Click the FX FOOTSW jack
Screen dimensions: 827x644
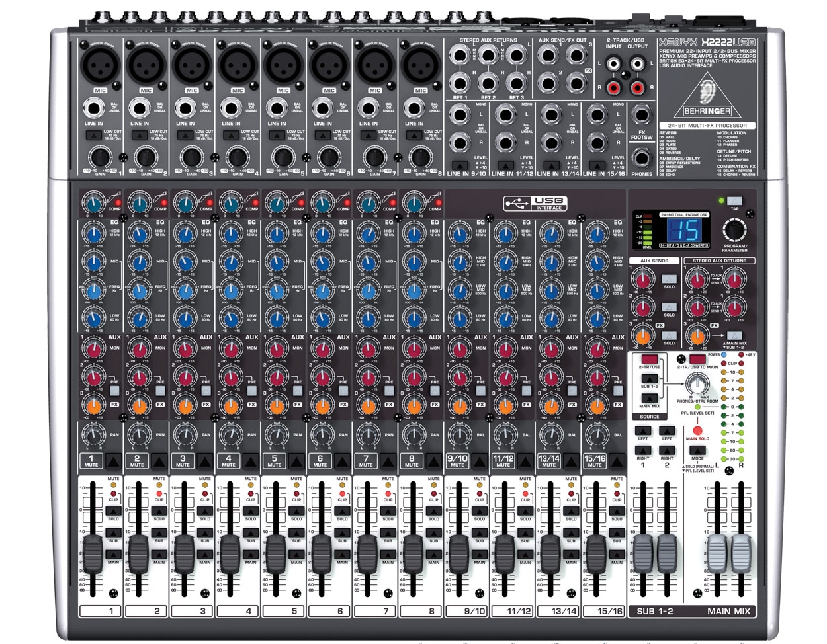(x=641, y=118)
